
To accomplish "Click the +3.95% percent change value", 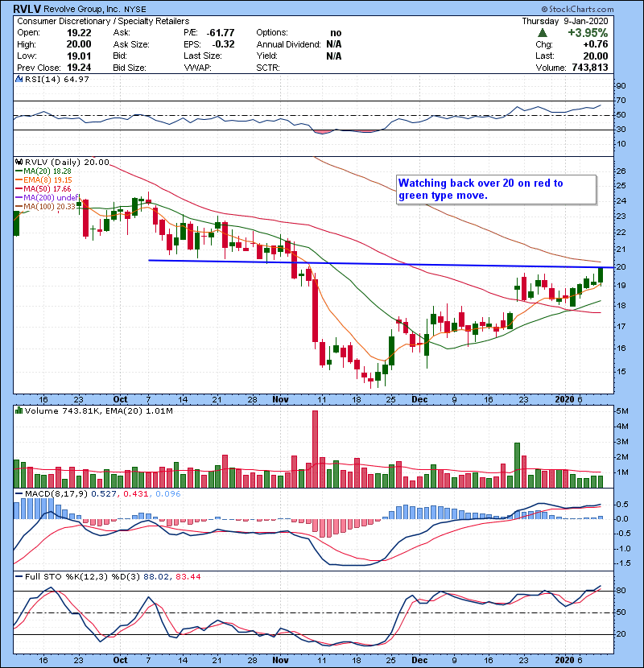I will click(x=588, y=33).
